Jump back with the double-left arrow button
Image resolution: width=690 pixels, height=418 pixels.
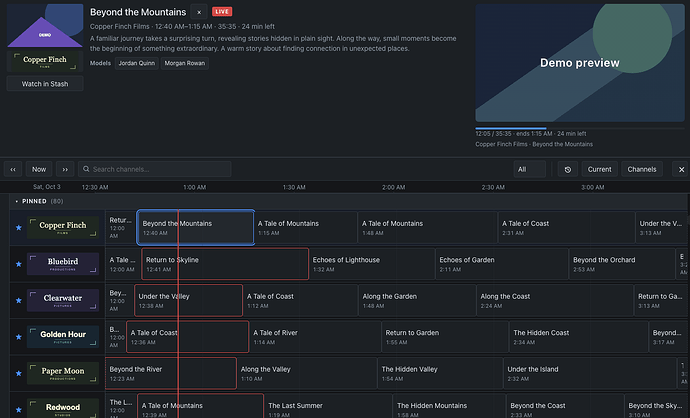pyautogui.click(x=13, y=169)
